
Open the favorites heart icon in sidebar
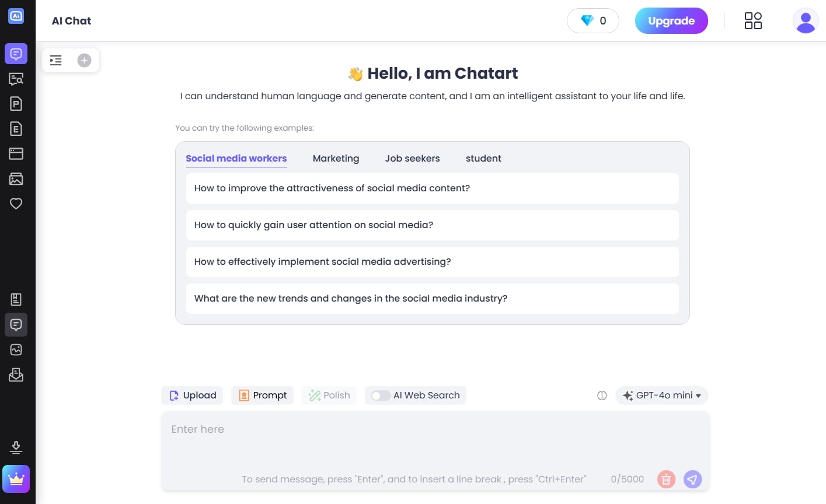pos(16,204)
